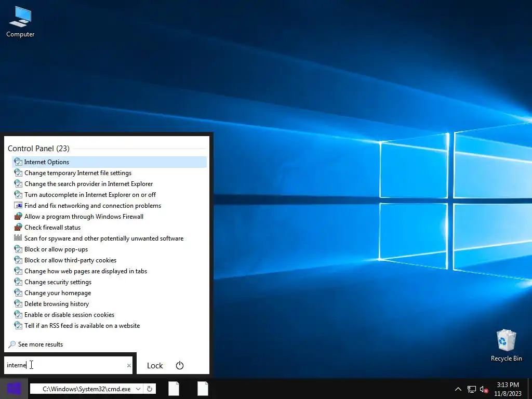The image size is (532, 399).
Task: Select Change the search provider in Internet Explorer
Action: click(109, 184)
